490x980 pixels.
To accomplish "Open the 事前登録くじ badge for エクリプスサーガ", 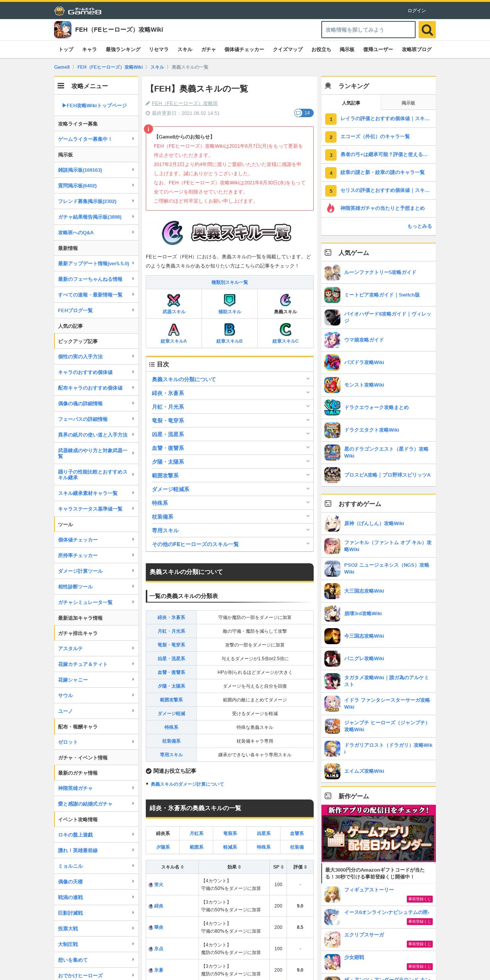I will (x=419, y=944).
